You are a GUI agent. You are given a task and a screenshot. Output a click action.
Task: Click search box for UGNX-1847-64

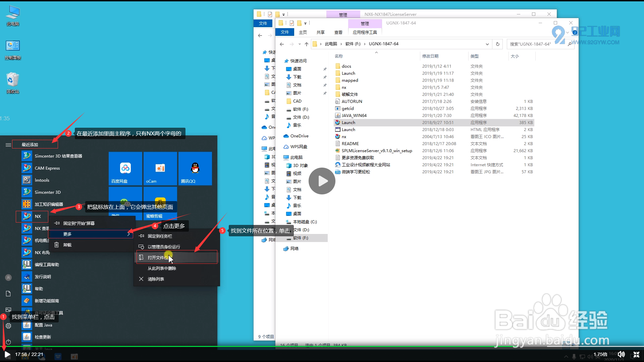540,44
